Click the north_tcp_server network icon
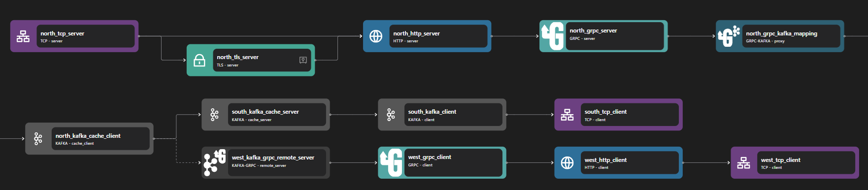868x190 pixels. pyautogui.click(x=23, y=36)
